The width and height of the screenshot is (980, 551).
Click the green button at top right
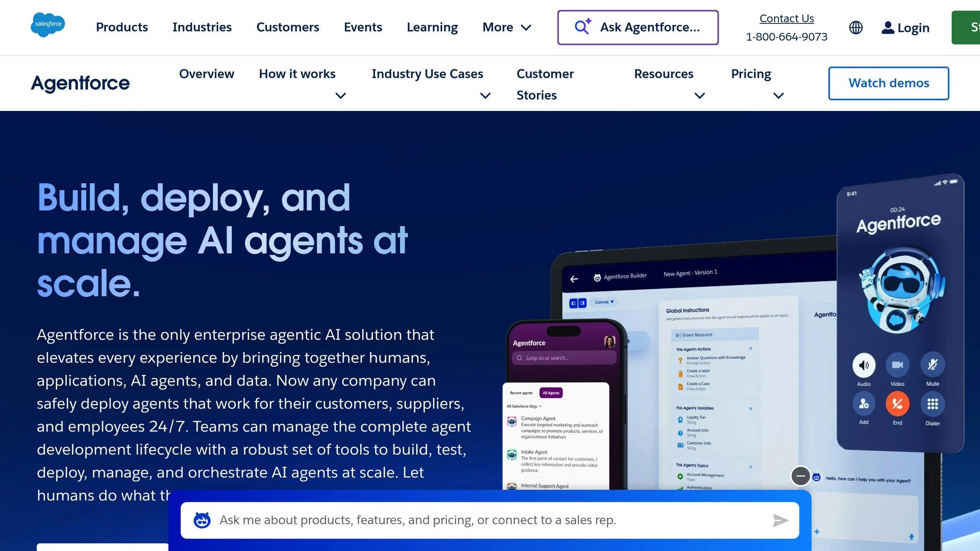click(966, 28)
